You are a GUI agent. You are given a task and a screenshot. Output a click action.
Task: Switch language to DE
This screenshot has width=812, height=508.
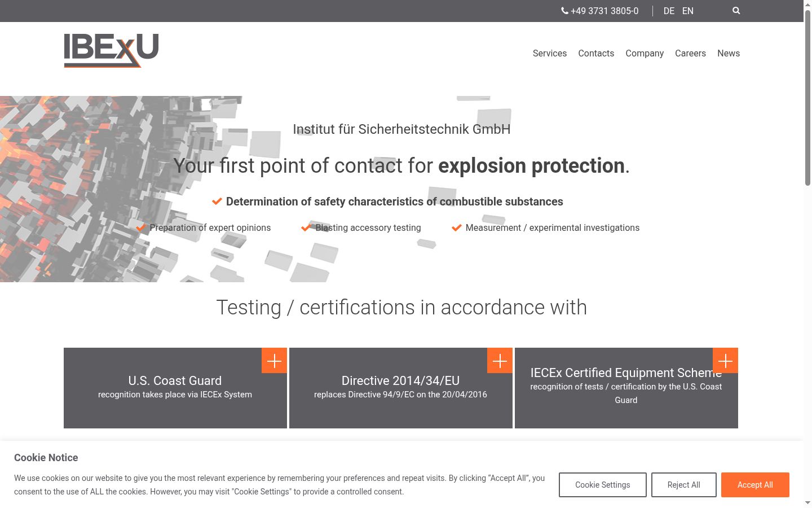669,11
